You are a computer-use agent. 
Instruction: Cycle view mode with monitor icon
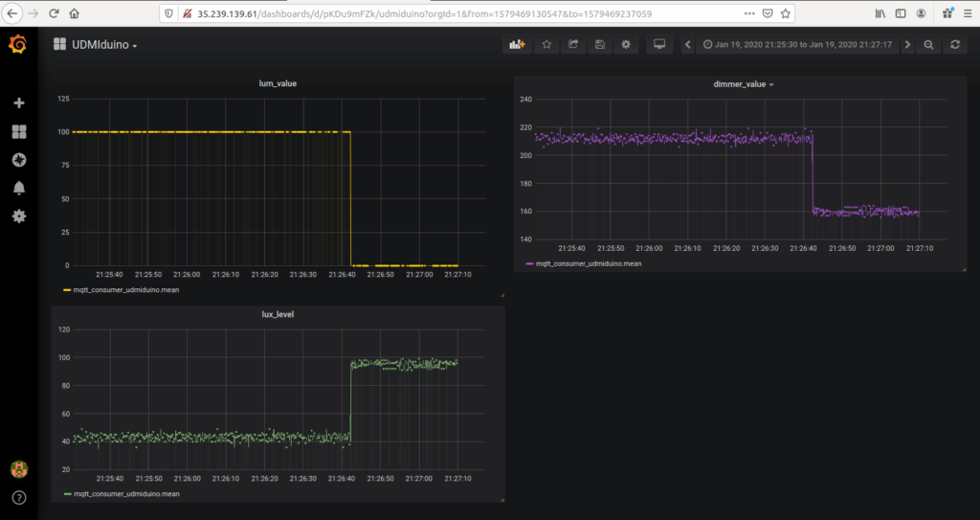[x=659, y=44]
